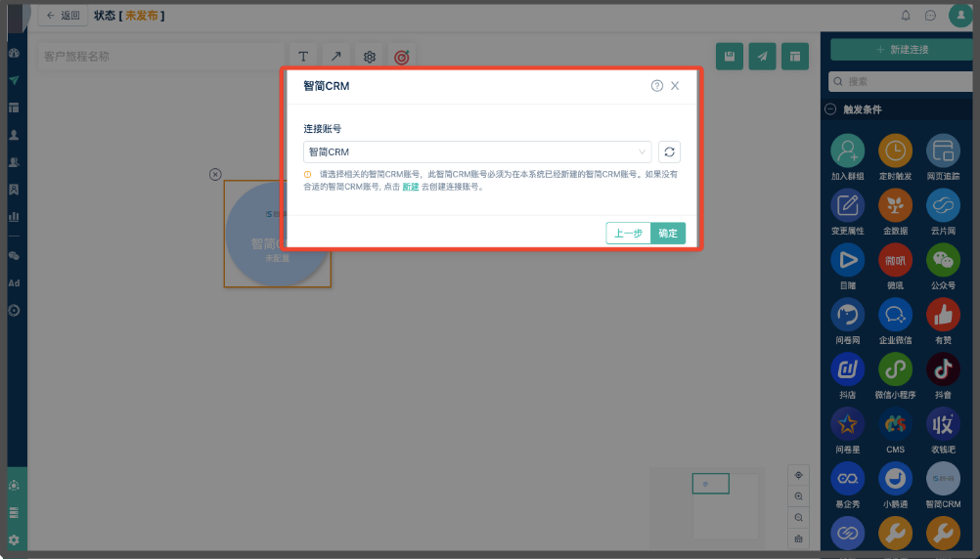The height and width of the screenshot is (560, 980).
Task: Open WeChat icon in left sidebar
Action: [x=14, y=256]
